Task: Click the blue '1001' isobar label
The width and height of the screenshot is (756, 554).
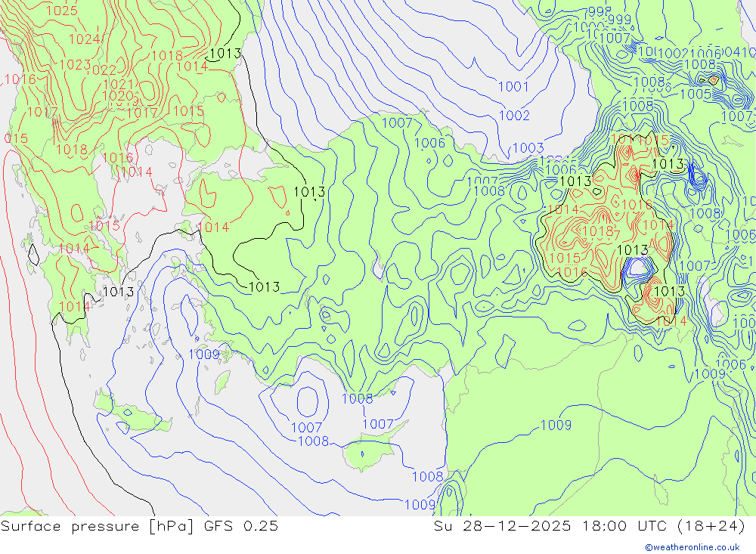Action: (x=513, y=87)
